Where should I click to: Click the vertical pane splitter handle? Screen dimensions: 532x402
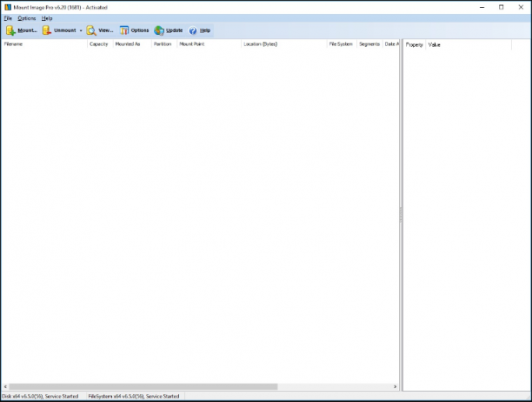coord(401,215)
